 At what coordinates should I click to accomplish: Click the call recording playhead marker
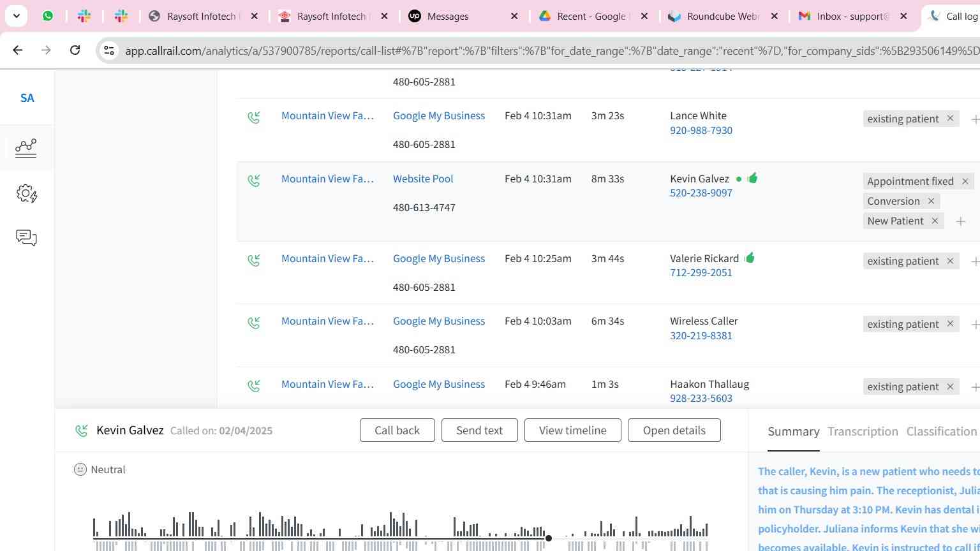[548, 538]
